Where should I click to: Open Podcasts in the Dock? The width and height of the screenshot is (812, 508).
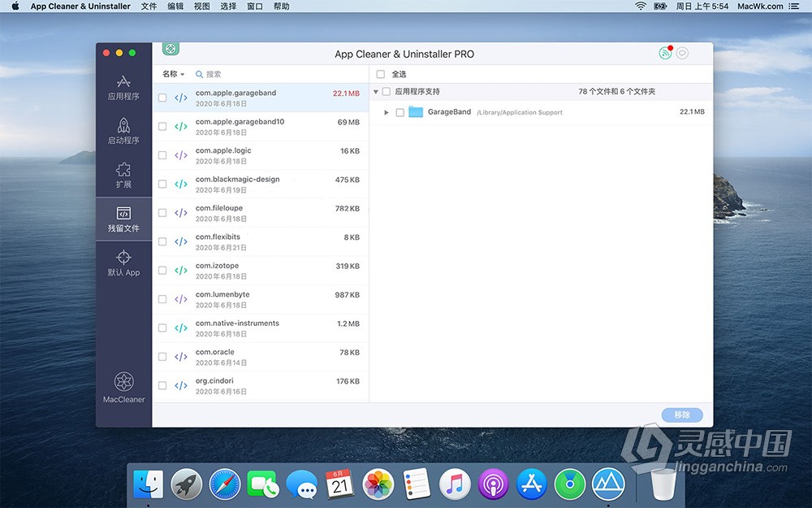(x=493, y=484)
